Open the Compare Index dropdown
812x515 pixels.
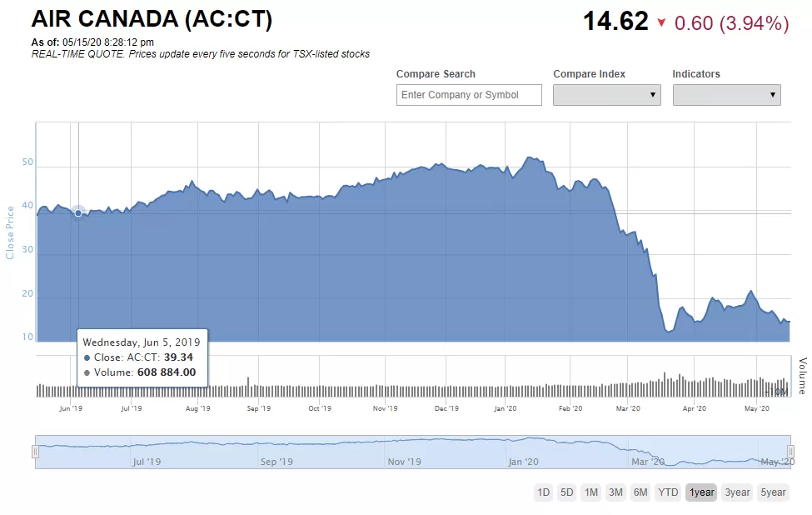click(x=607, y=95)
